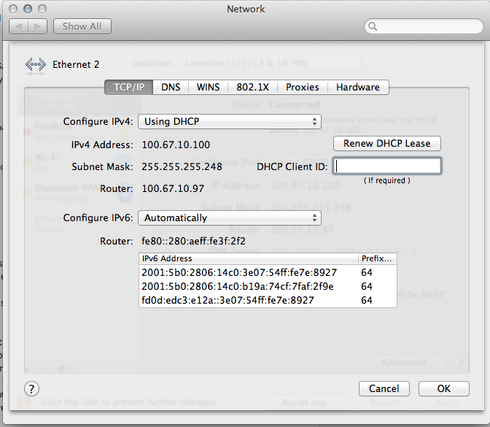Select the 802.1X tab
Screen dimensions: 490x427
[x=253, y=87]
